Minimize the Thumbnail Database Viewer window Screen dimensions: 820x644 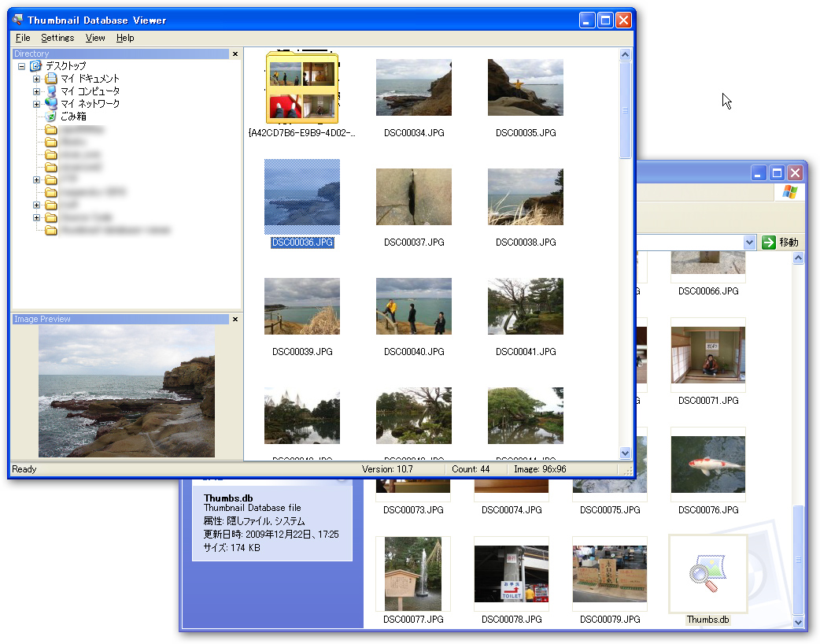[587, 20]
